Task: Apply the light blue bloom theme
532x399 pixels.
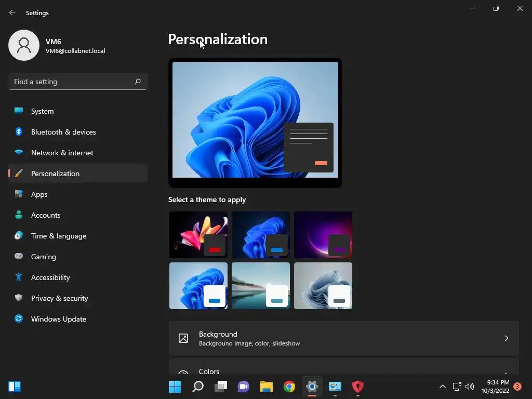Action: pyautogui.click(x=198, y=286)
